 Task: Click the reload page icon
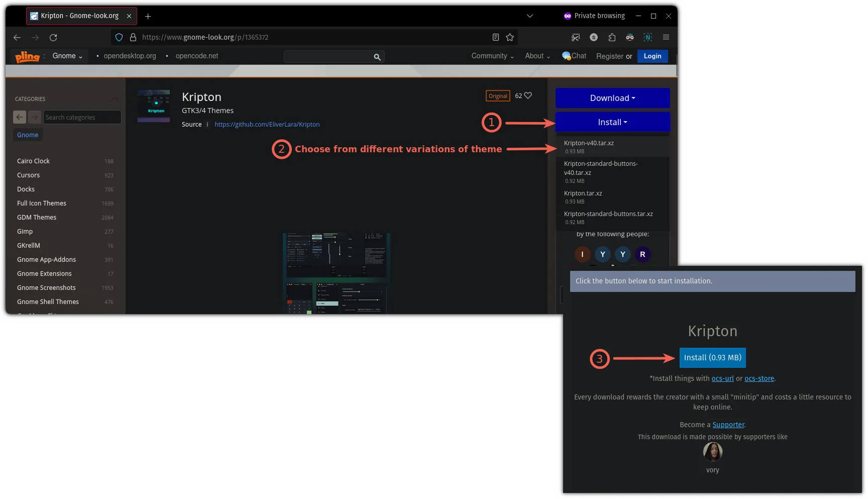pyautogui.click(x=53, y=37)
